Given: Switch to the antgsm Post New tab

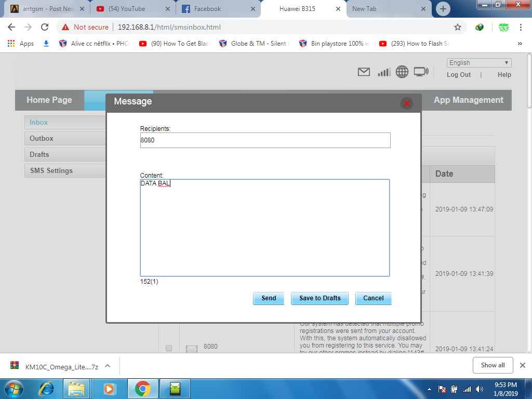Looking at the screenshot, I should [47, 9].
